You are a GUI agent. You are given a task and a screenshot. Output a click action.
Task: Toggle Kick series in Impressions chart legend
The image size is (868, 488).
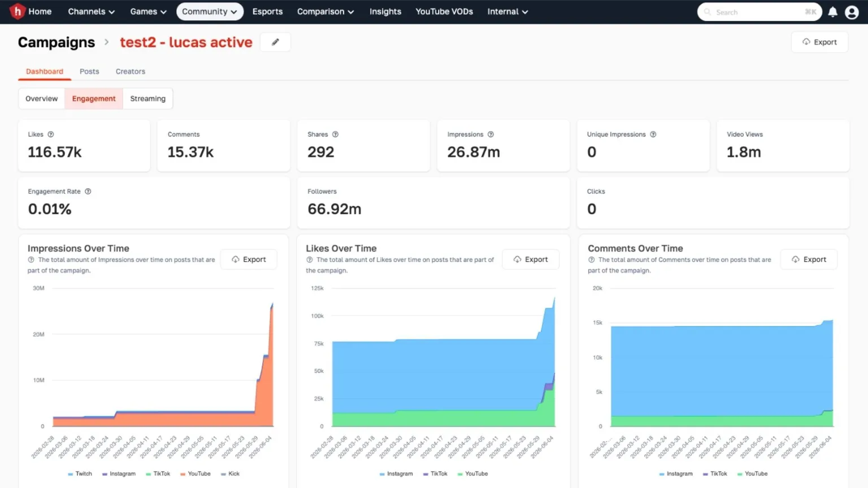pyautogui.click(x=231, y=474)
